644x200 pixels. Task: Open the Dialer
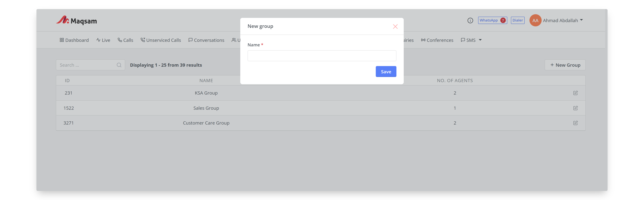click(x=517, y=20)
